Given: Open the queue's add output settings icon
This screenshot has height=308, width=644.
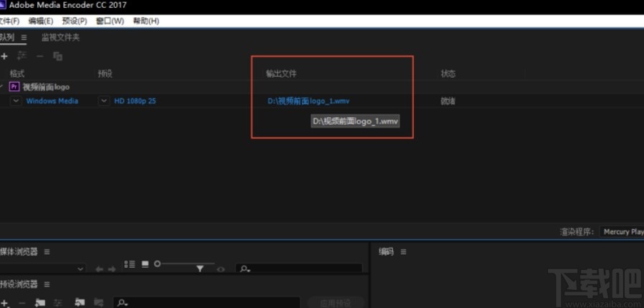Looking at the screenshot, I should 22,56.
